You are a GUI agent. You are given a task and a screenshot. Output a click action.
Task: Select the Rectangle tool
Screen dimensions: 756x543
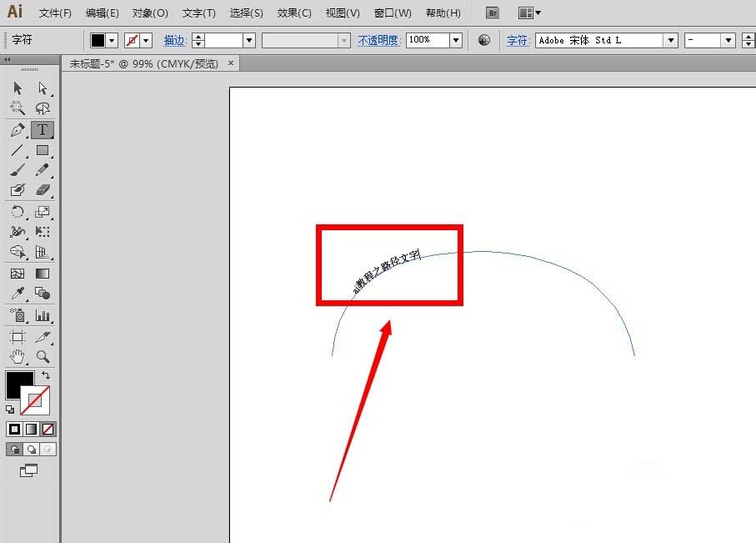[43, 150]
